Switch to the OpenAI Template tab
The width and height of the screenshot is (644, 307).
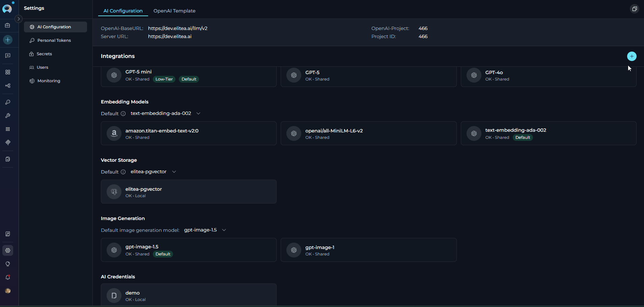(174, 11)
